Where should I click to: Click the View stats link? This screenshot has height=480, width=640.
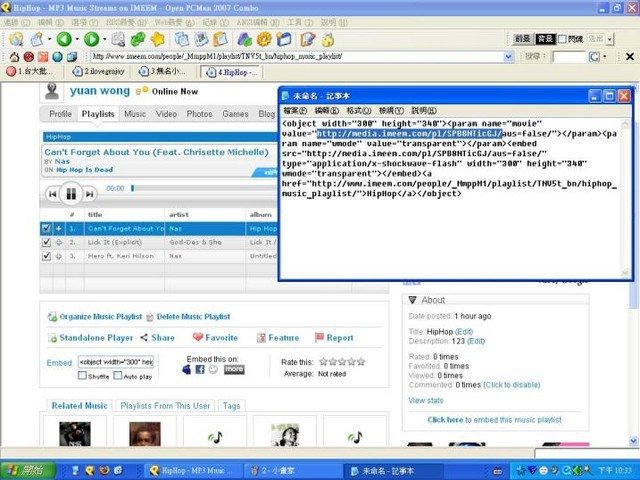(426, 400)
